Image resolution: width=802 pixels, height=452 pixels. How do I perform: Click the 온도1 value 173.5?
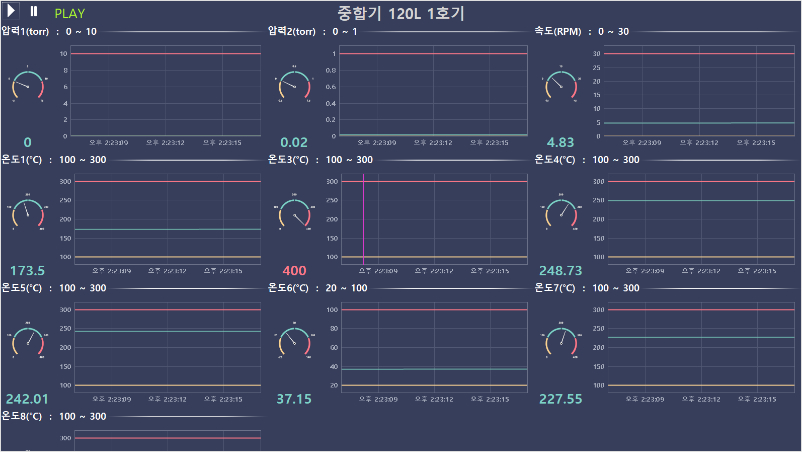pyautogui.click(x=28, y=270)
